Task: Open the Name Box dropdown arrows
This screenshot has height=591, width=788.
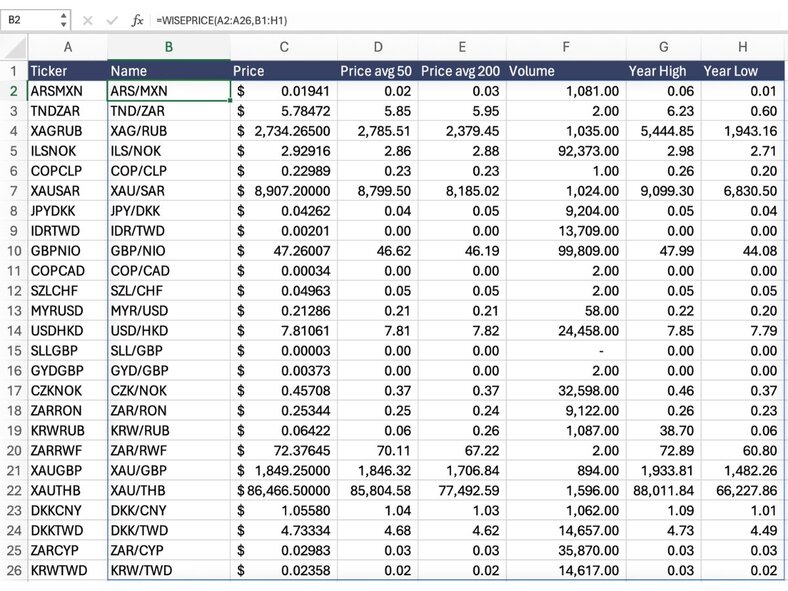Action: tap(64, 19)
